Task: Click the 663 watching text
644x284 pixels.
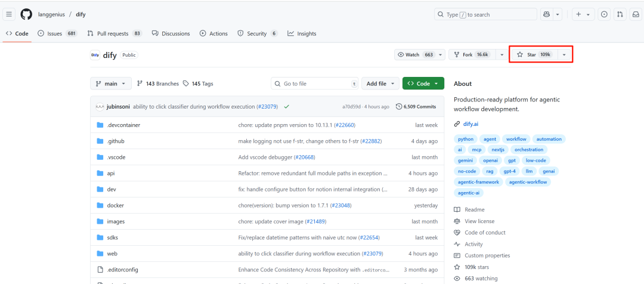Action: click(x=481, y=278)
